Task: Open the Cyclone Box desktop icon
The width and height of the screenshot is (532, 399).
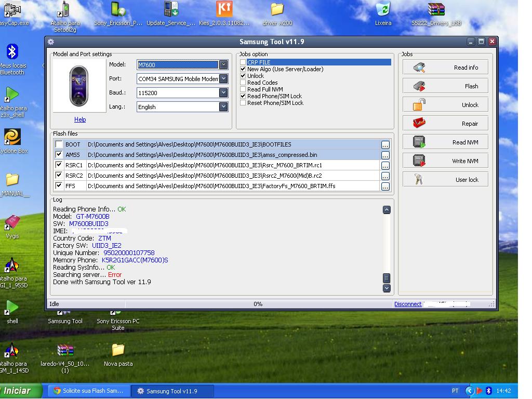Action: click(x=12, y=137)
